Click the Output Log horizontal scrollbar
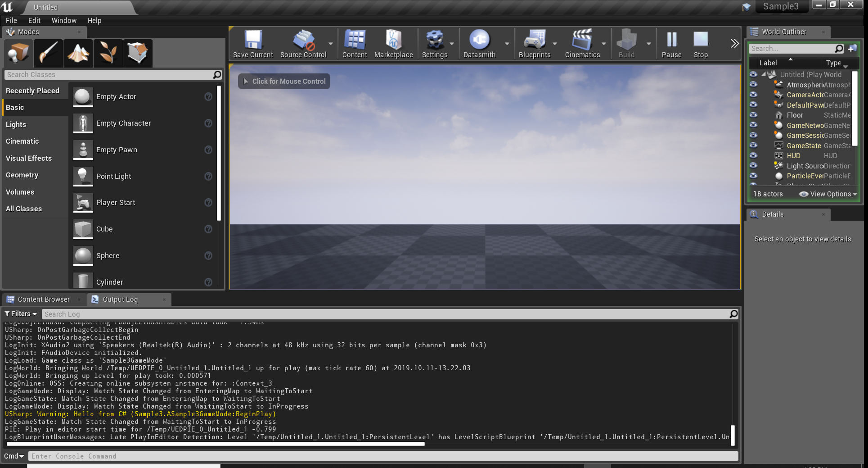The height and width of the screenshot is (468, 868). 215,444
